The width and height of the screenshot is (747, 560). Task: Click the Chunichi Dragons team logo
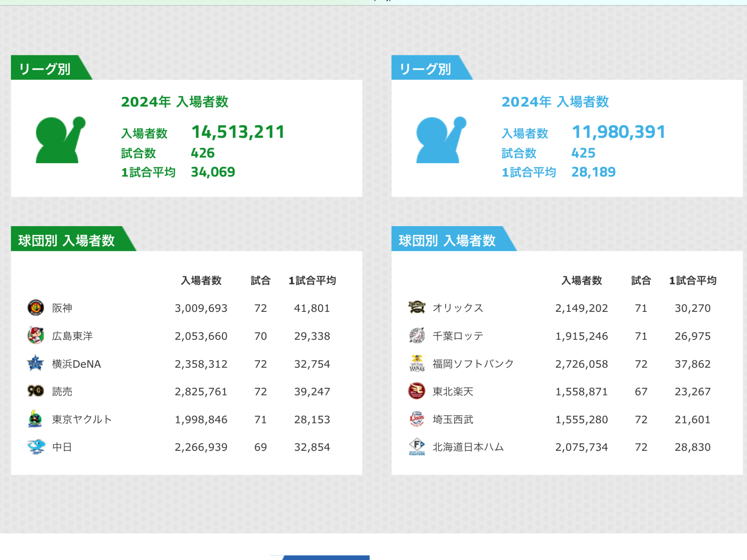(x=36, y=447)
